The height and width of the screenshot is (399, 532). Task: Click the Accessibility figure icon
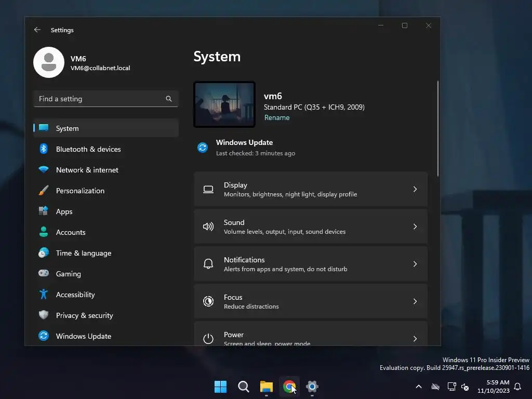44,294
